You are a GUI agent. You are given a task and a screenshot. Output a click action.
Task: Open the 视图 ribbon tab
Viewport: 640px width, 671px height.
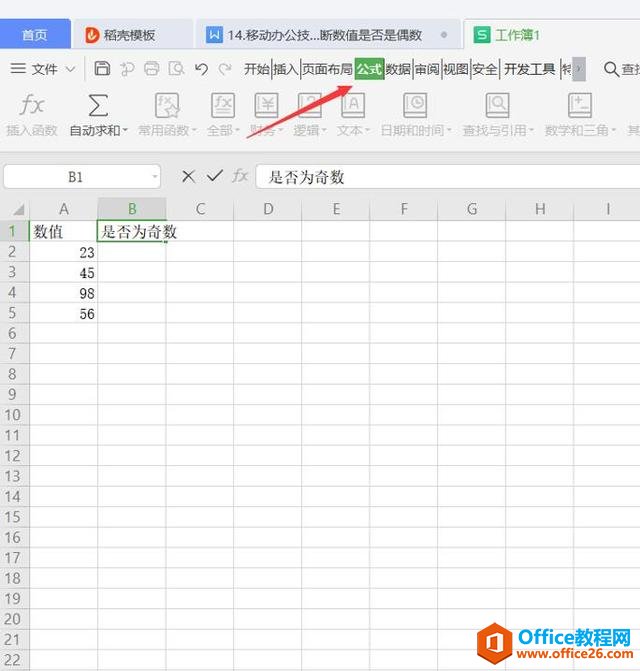455,68
